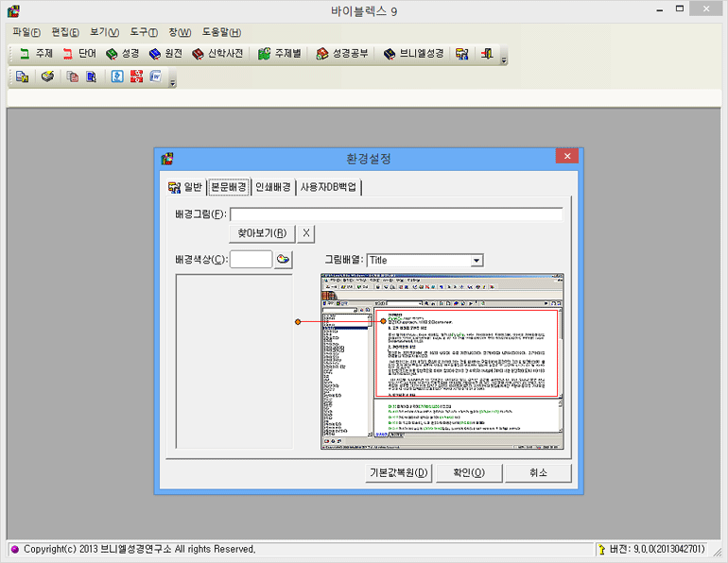Click the sample screenshot preview thumbnail
The image size is (728, 563).
442,361
